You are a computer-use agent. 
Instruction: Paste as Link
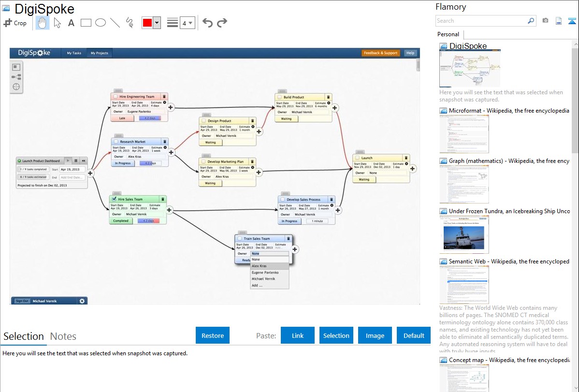point(298,335)
